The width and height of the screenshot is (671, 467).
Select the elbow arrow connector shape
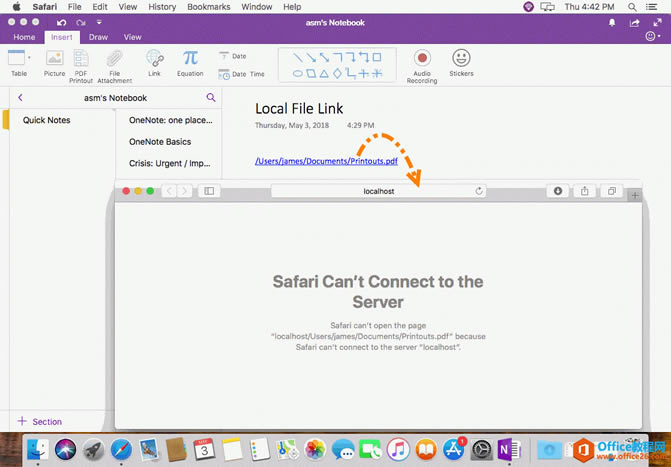coord(351,57)
